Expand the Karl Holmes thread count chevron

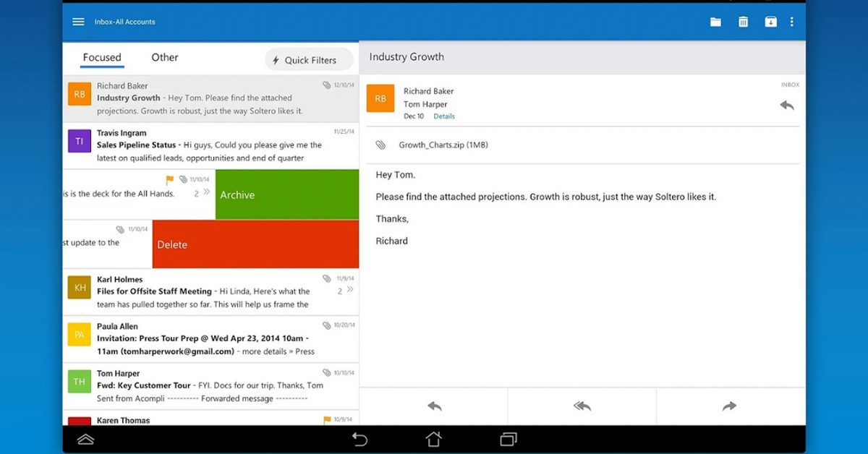[349, 290]
